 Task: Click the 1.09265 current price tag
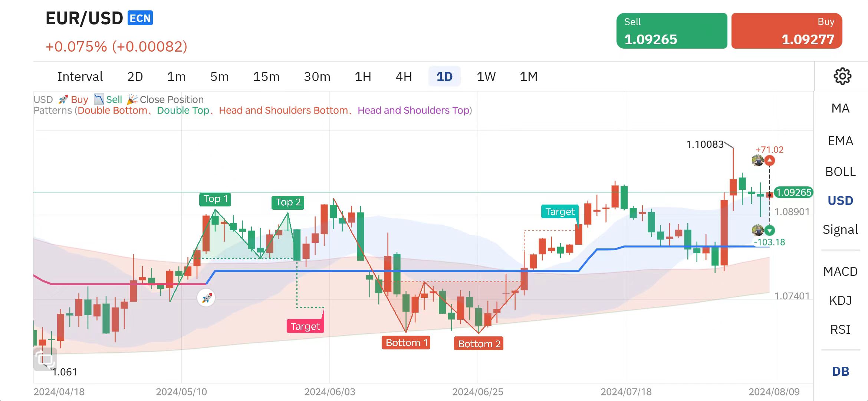coord(794,192)
